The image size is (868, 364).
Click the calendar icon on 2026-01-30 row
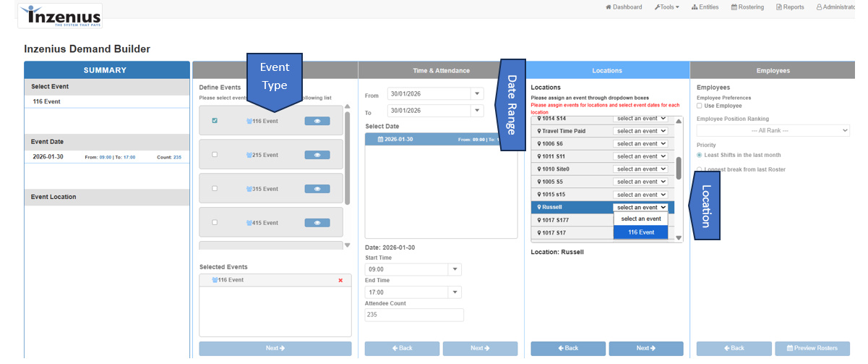[380, 139]
